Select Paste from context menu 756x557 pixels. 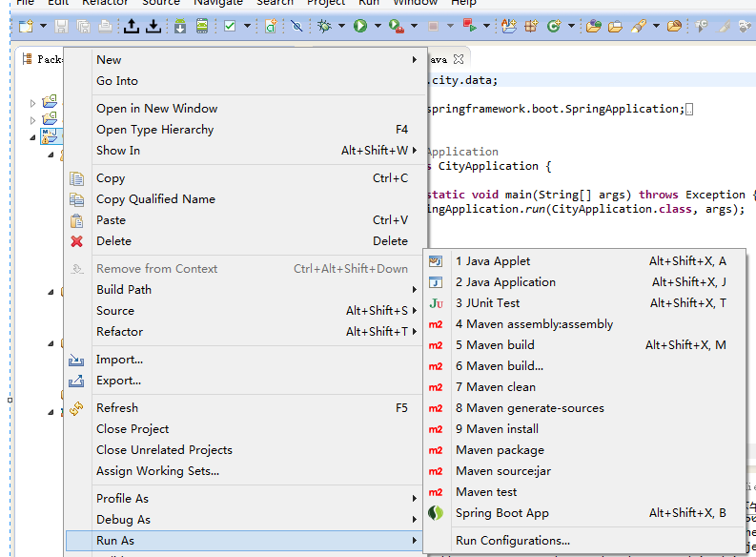(x=246, y=220)
